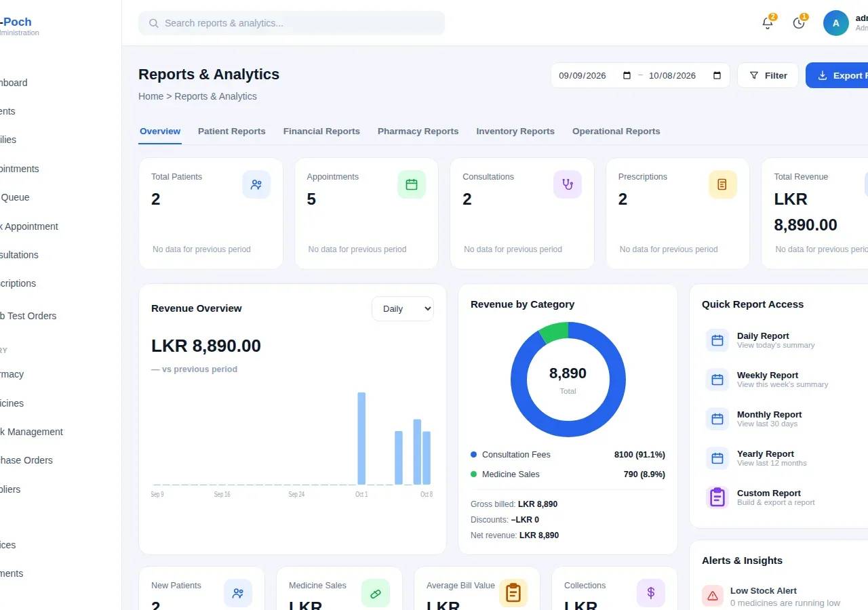Screen dimensions: 868x610
Task: Click the Weekly Report calendar icon
Action: coord(717,380)
